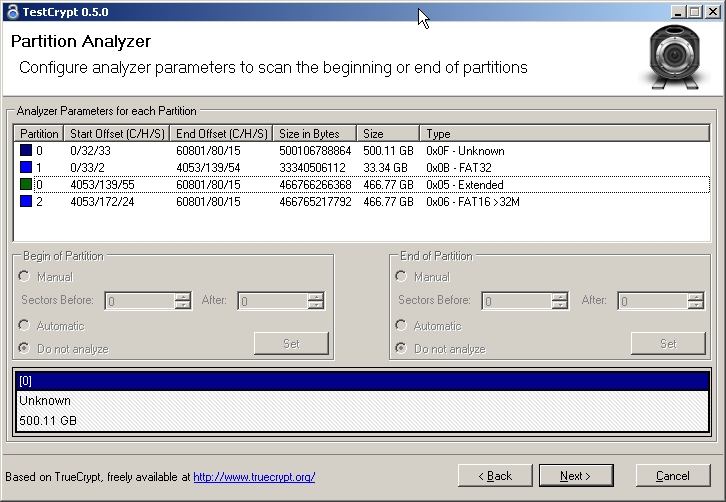The height and width of the screenshot is (502, 726).
Task: Click size in bytes 466765217792
Action: click(315, 202)
